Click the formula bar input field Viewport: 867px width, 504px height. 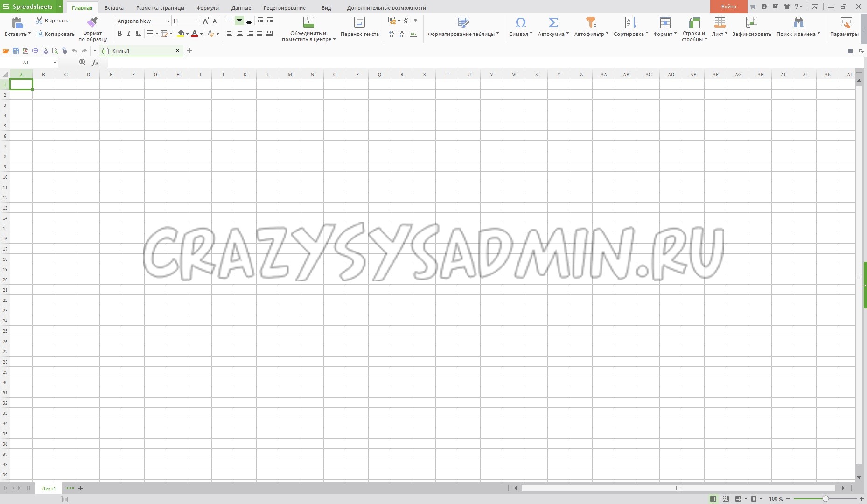point(467,63)
